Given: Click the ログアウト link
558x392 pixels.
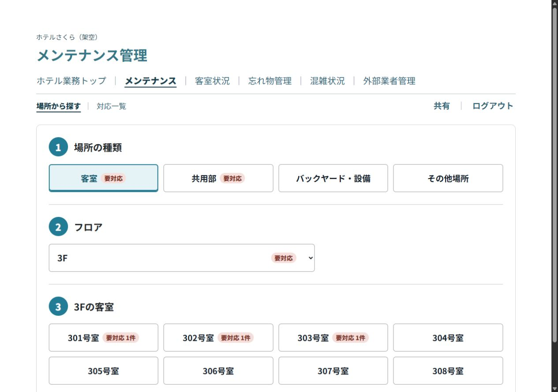Looking at the screenshot, I should click(493, 106).
